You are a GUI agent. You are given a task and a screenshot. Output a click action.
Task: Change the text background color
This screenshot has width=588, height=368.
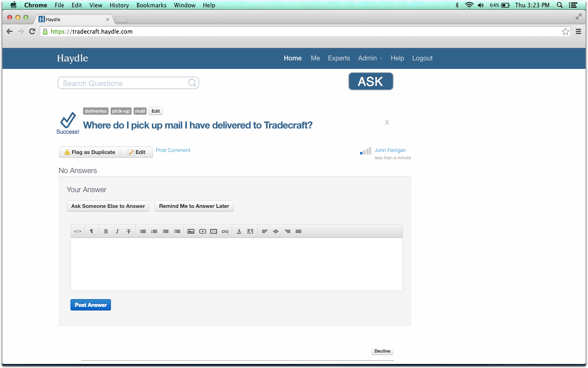point(250,231)
